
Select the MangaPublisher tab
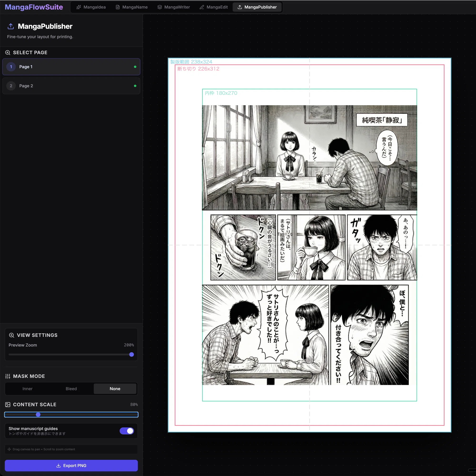[x=257, y=7]
